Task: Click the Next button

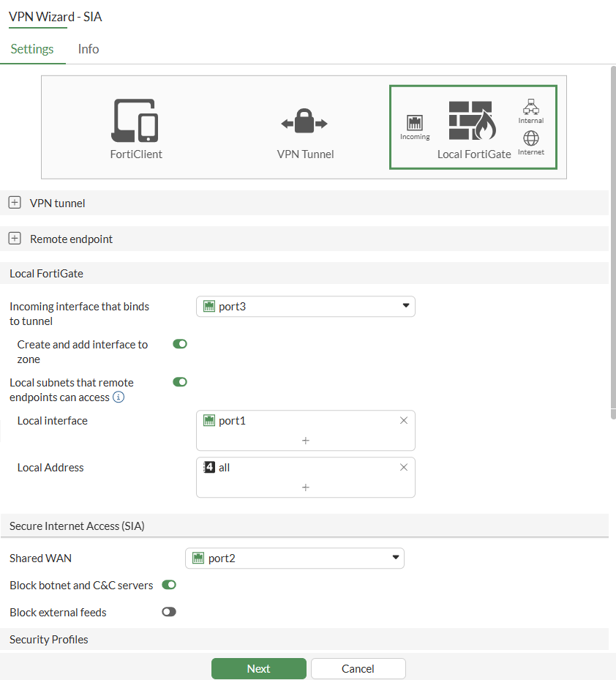Action: tap(258, 668)
